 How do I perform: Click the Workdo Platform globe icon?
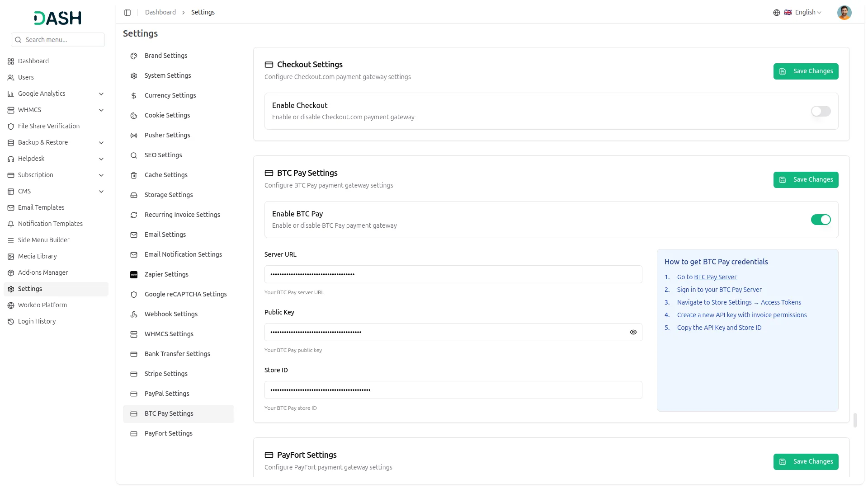11,305
